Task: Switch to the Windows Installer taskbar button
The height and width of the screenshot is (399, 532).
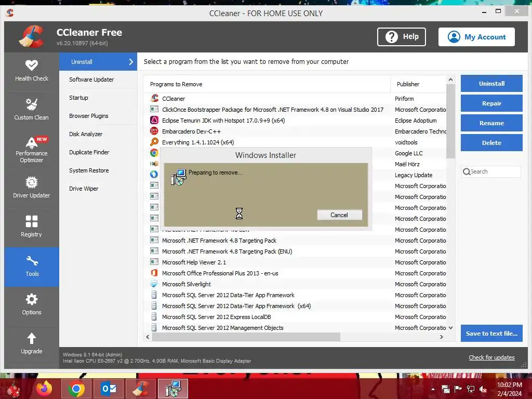Action: 173,389
